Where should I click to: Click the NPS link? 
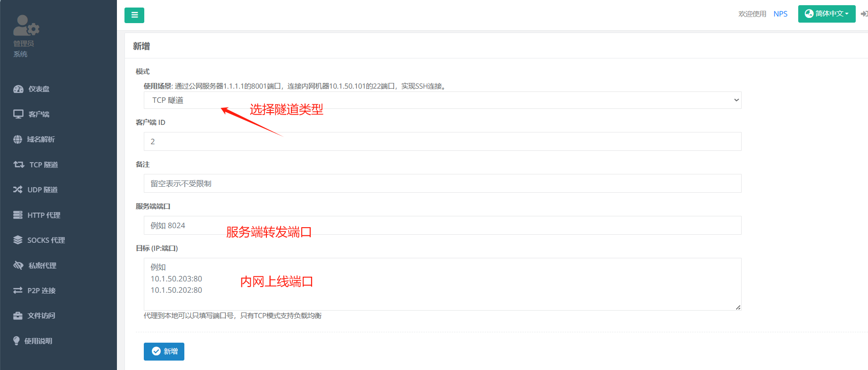[x=780, y=14]
